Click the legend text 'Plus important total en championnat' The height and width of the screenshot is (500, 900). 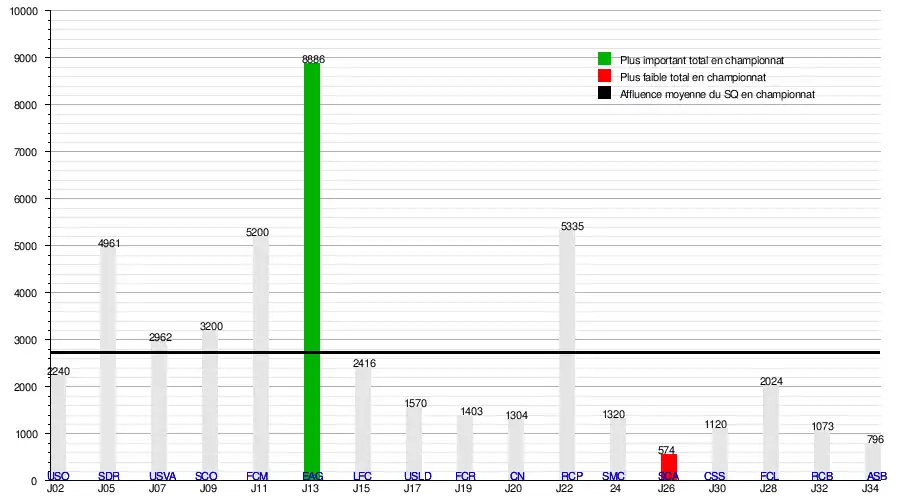[x=701, y=60]
